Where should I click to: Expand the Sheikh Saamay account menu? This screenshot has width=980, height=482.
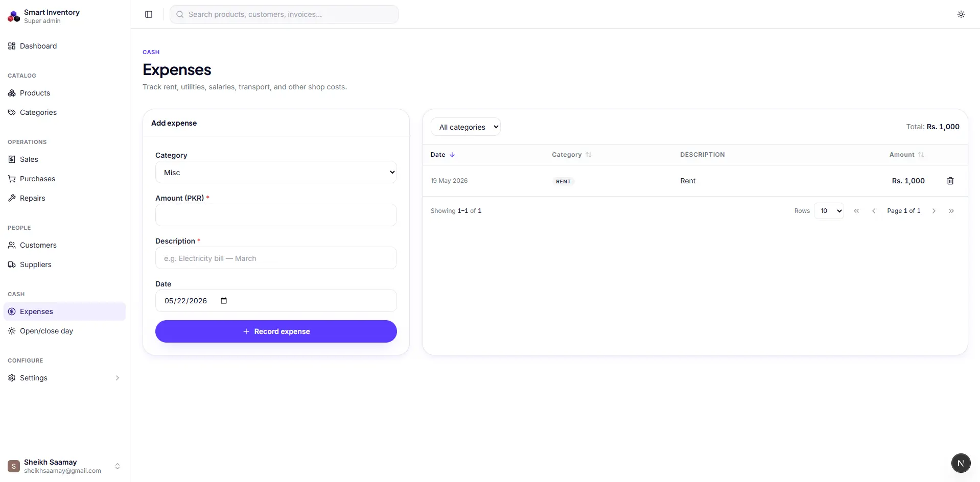[x=64, y=466]
